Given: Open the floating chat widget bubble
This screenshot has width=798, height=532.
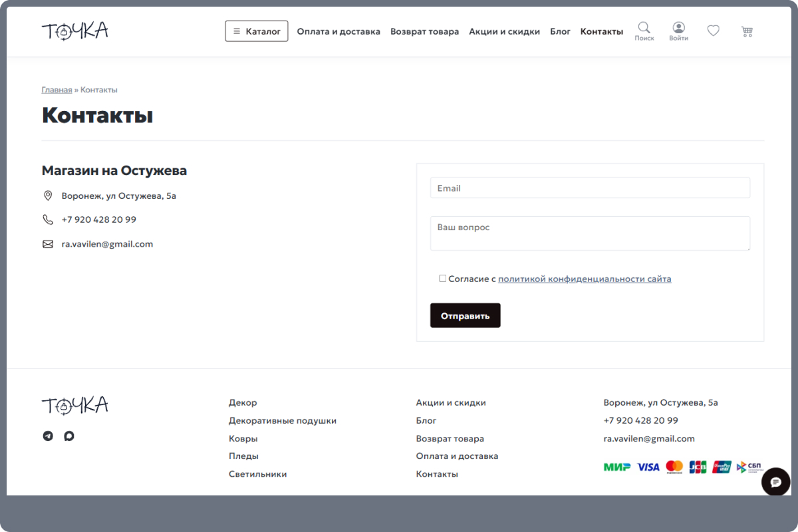Looking at the screenshot, I should point(775,482).
